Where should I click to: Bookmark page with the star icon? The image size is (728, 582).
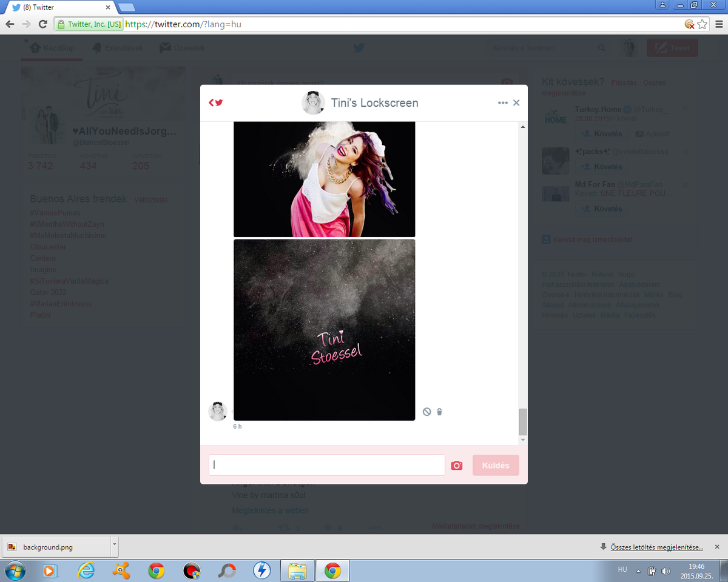703,24
